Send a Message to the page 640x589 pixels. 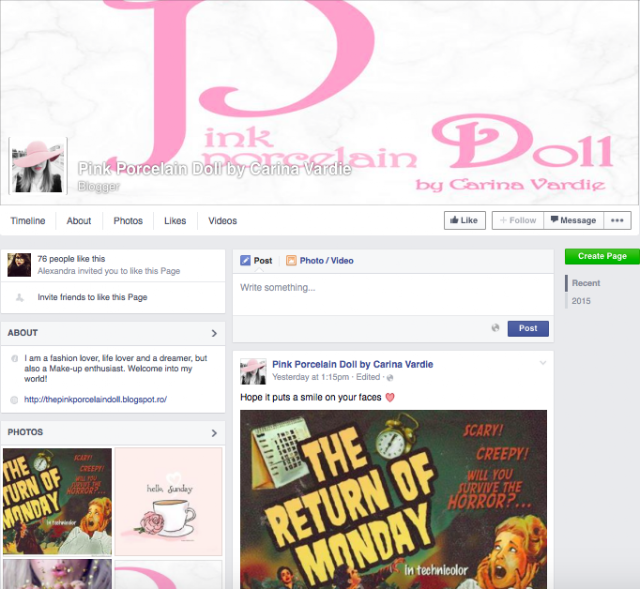click(x=573, y=220)
